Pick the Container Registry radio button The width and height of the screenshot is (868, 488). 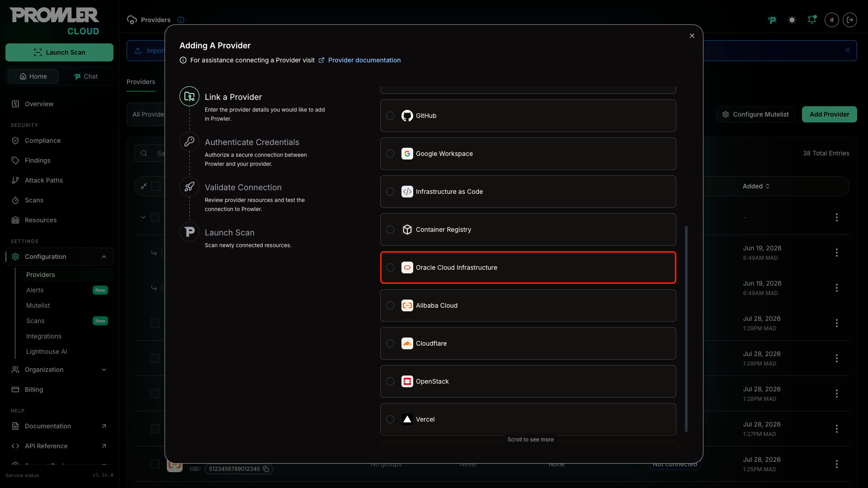[390, 230]
